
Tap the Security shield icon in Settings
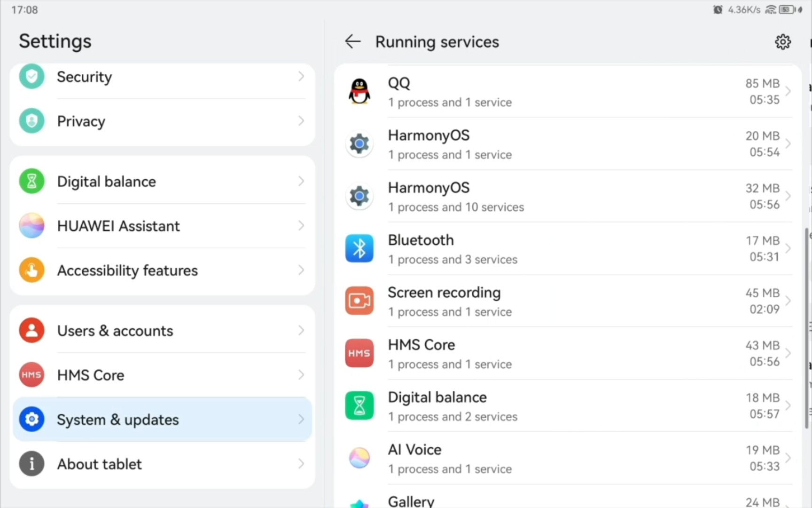pos(31,76)
